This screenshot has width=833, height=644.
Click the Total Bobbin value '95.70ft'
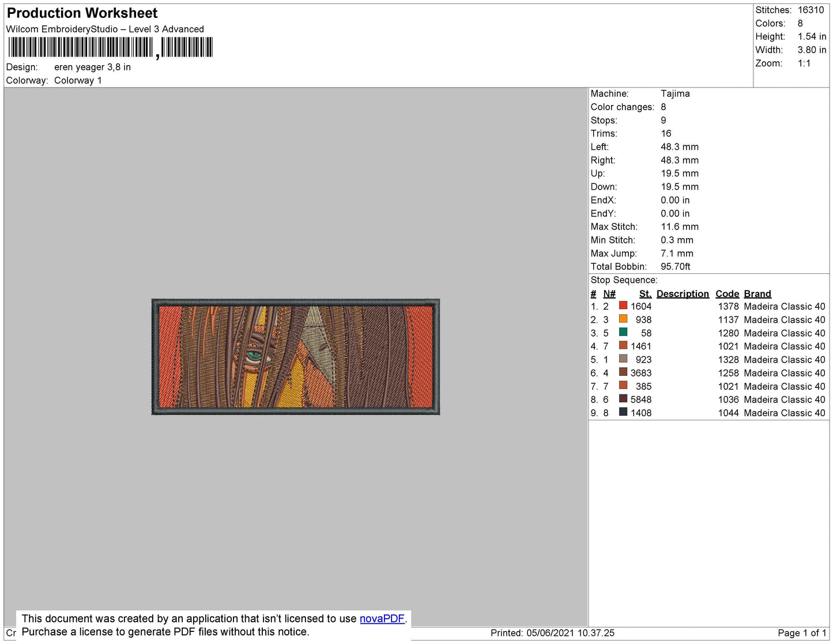pyautogui.click(x=675, y=266)
